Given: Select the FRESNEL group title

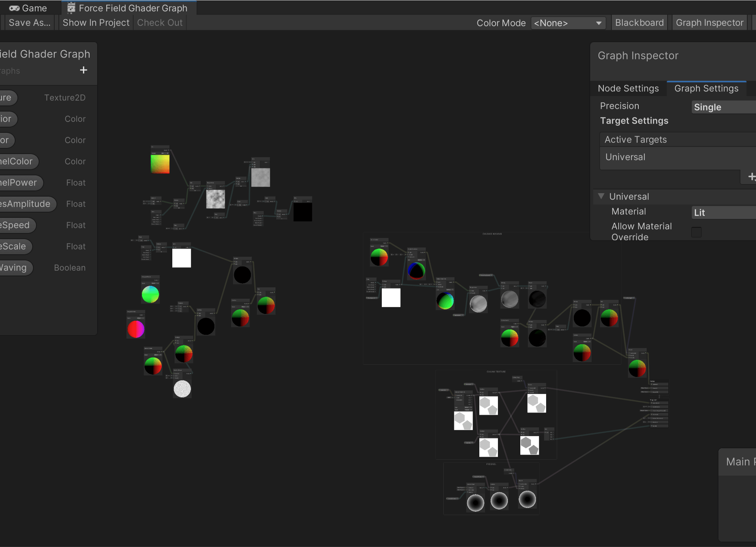Looking at the screenshot, I should pos(491,464).
